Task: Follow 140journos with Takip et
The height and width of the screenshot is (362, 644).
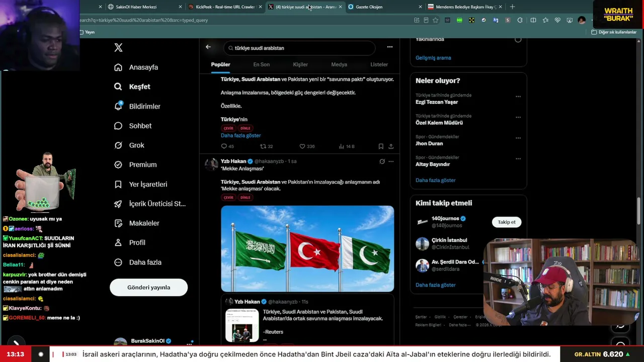Action: (x=507, y=222)
